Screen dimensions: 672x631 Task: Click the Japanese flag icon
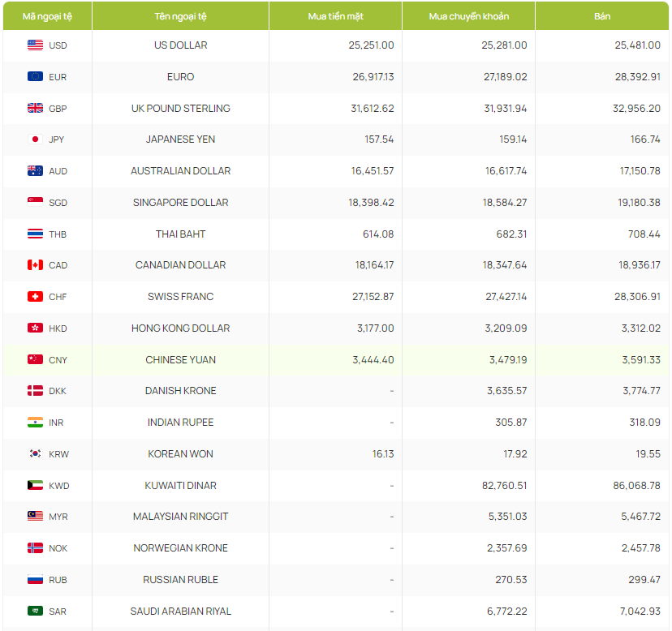tap(35, 140)
